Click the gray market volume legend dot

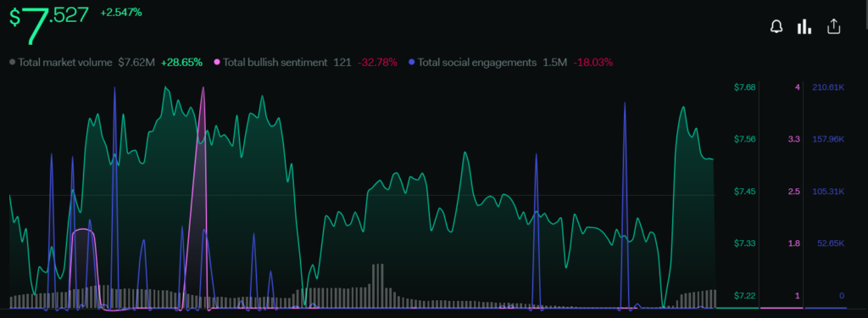pyautogui.click(x=12, y=63)
